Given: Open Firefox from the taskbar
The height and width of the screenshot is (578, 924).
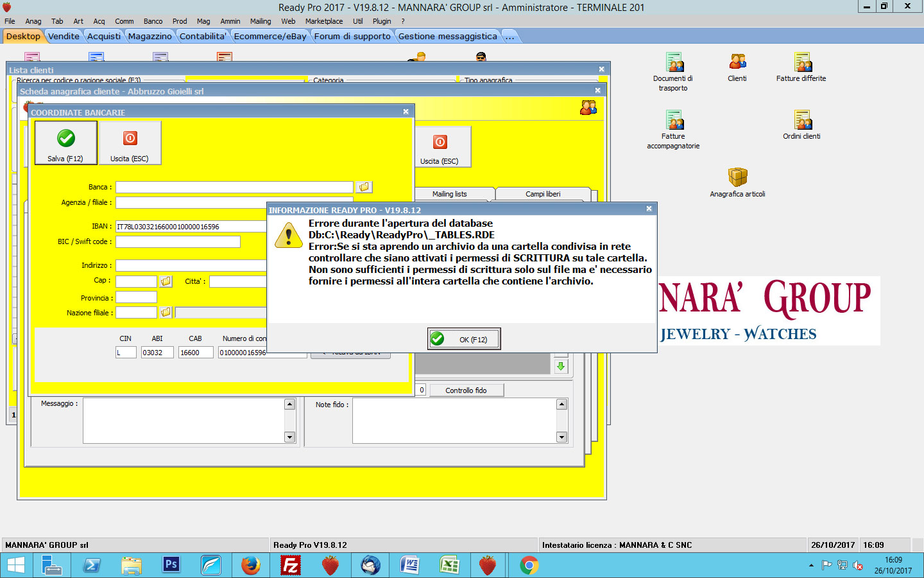Looking at the screenshot, I should tap(251, 565).
